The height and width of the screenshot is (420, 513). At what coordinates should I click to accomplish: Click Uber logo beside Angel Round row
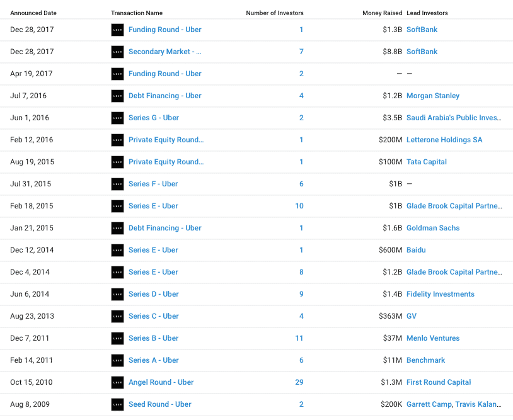[117, 383]
